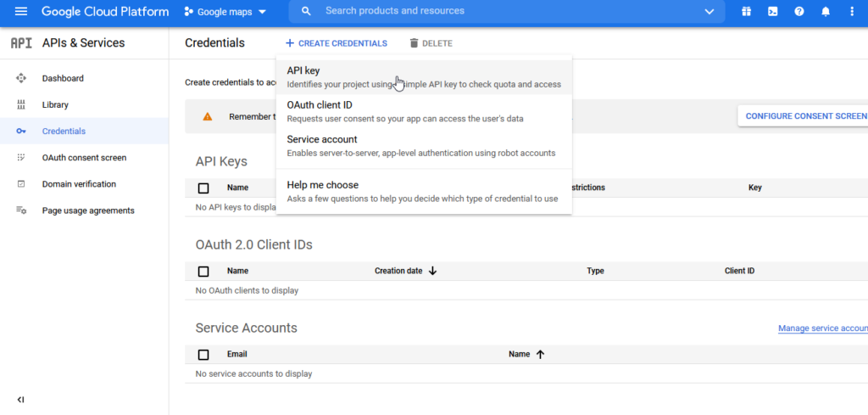The width and height of the screenshot is (868, 415).
Task: Open the notifications bell
Action: click(825, 12)
